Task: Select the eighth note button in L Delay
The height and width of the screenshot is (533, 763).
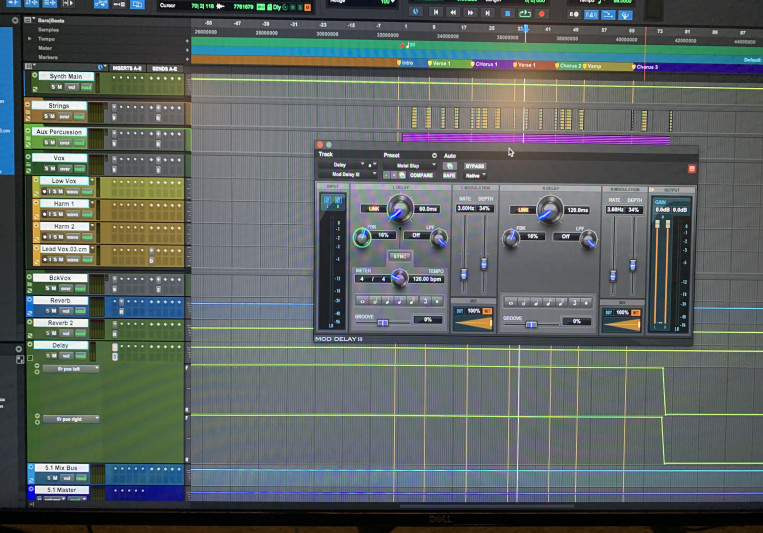Action: pos(400,301)
